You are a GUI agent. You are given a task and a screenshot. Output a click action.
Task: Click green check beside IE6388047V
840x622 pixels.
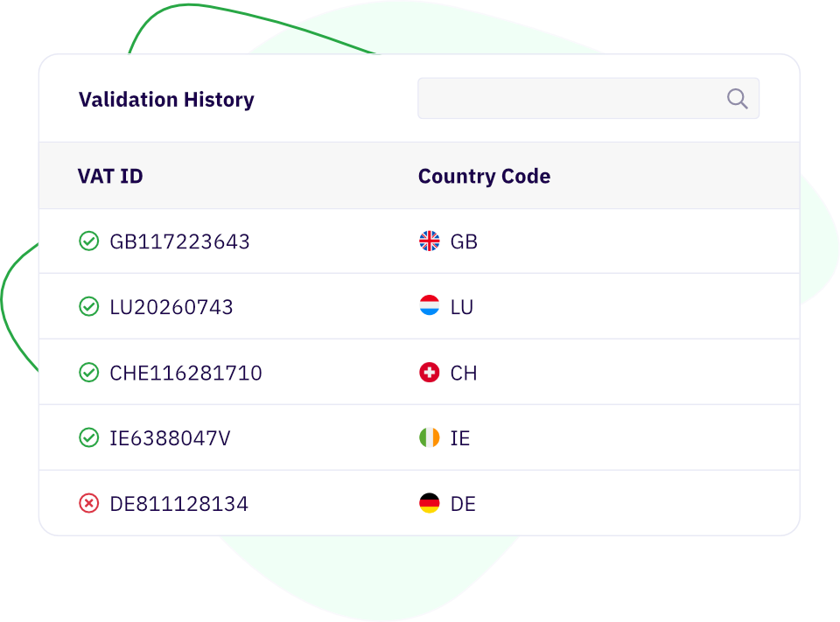click(x=88, y=438)
